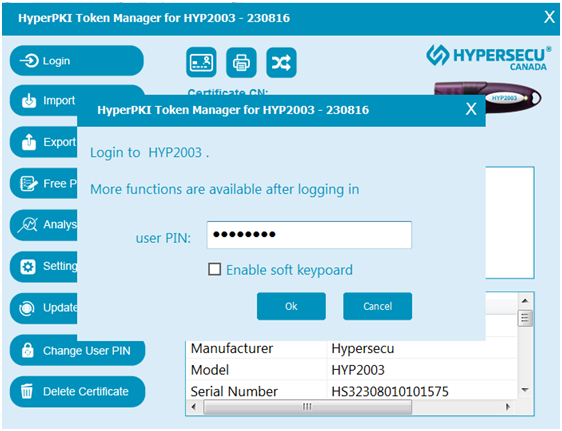
Task: Open the Settings sidebar button
Action: click(x=43, y=267)
